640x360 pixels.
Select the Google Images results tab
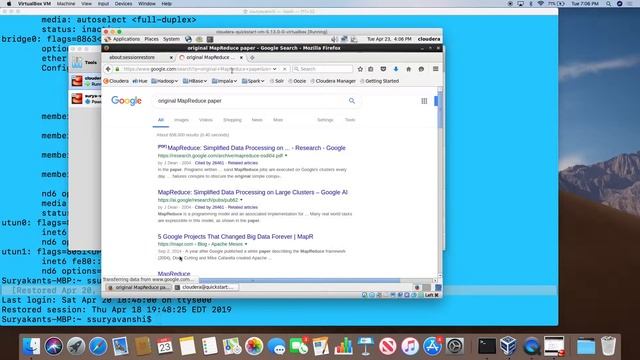tap(181, 120)
